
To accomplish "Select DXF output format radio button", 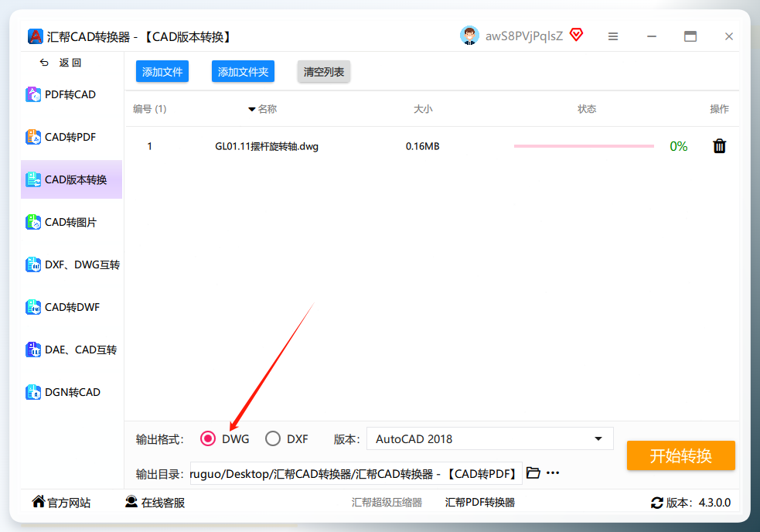I will pyautogui.click(x=273, y=439).
